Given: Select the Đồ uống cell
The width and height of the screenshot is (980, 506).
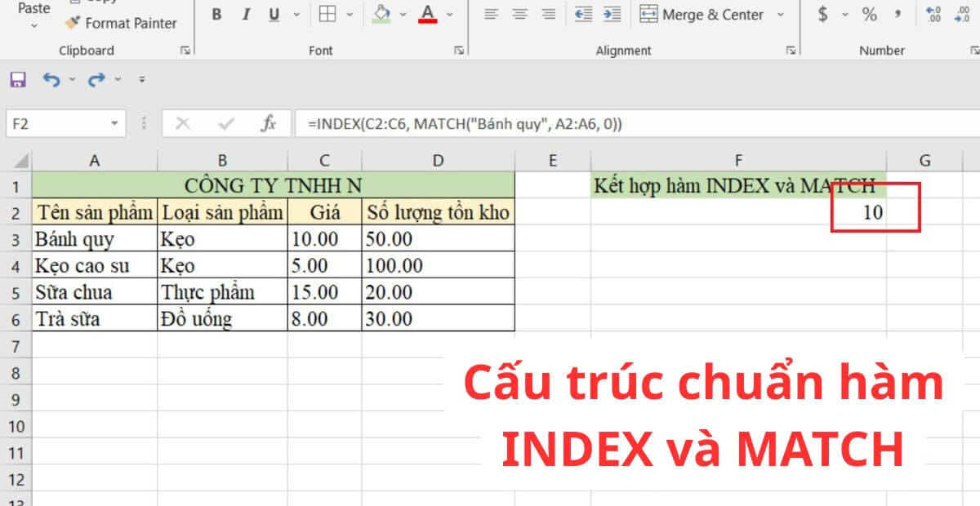Looking at the screenshot, I should [x=223, y=319].
